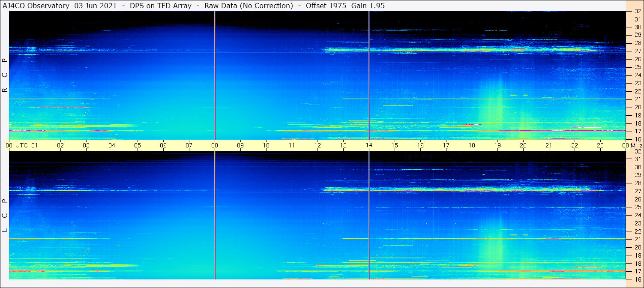Click the DPS on TFD Array label
This screenshot has width=644, height=288.
[x=161, y=6]
